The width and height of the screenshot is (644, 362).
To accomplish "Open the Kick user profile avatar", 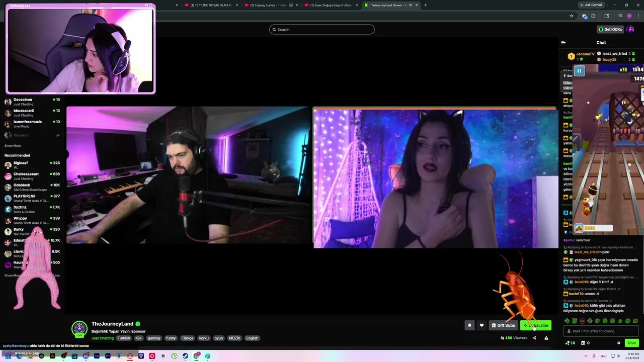I will pyautogui.click(x=630, y=29).
